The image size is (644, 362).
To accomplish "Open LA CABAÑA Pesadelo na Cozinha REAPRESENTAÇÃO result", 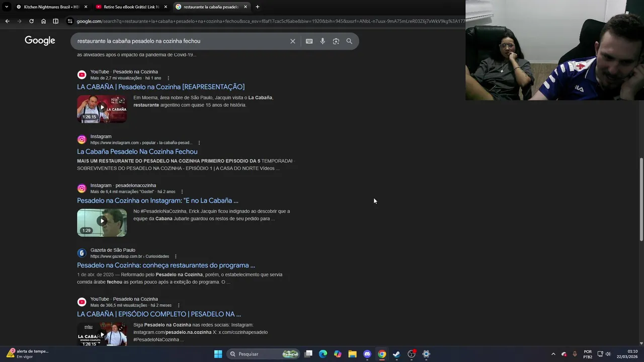I will coord(161,87).
